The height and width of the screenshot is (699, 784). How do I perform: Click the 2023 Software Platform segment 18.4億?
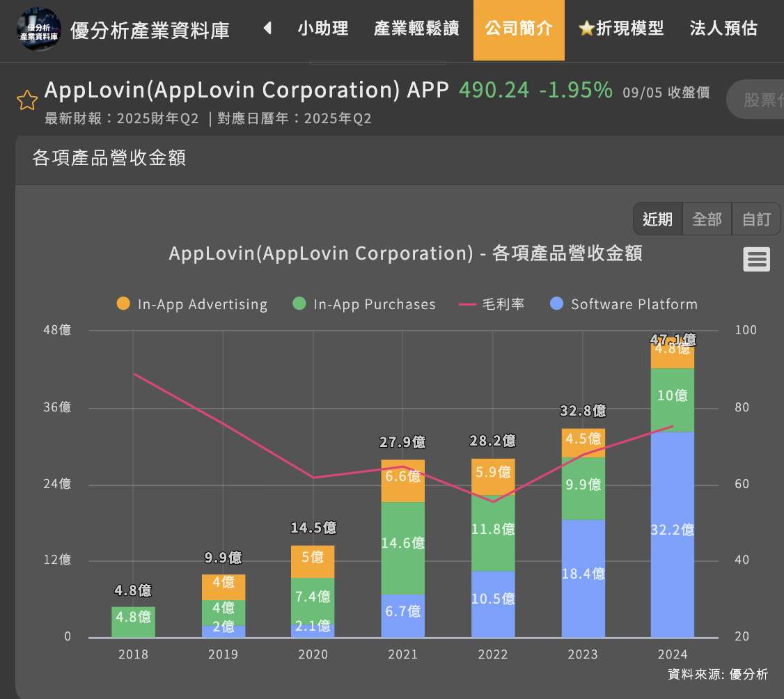583,579
